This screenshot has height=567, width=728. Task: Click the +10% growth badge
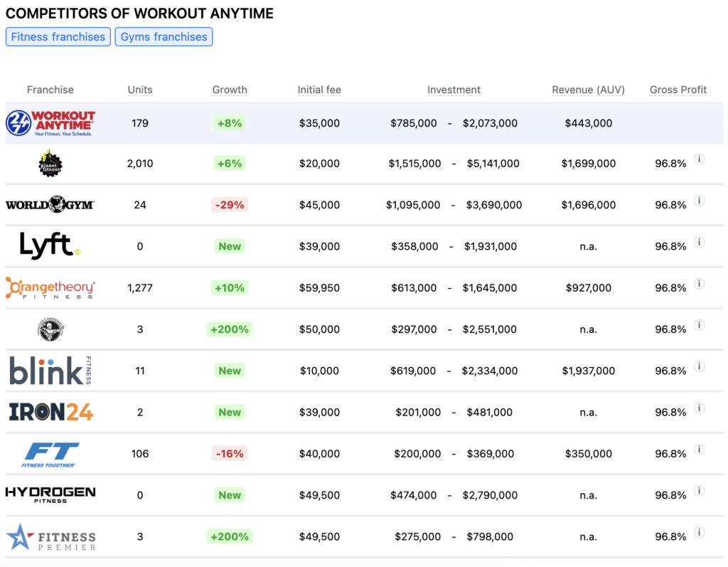tap(230, 287)
